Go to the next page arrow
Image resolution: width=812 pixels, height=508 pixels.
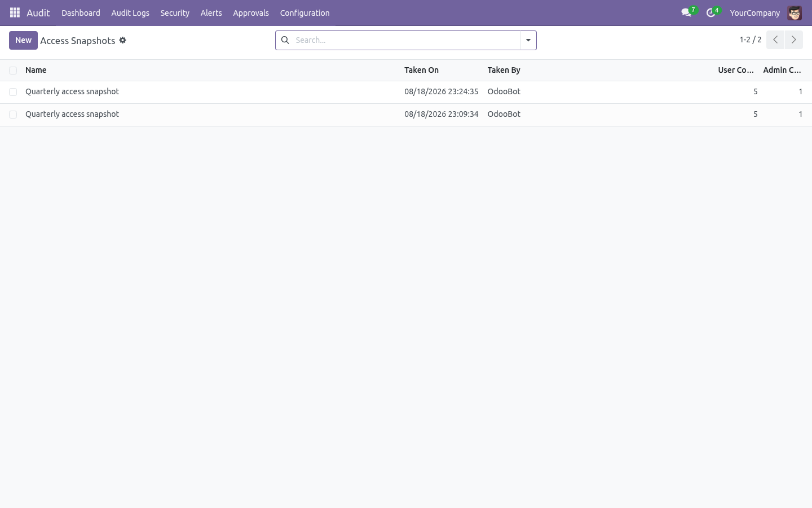[793, 40]
